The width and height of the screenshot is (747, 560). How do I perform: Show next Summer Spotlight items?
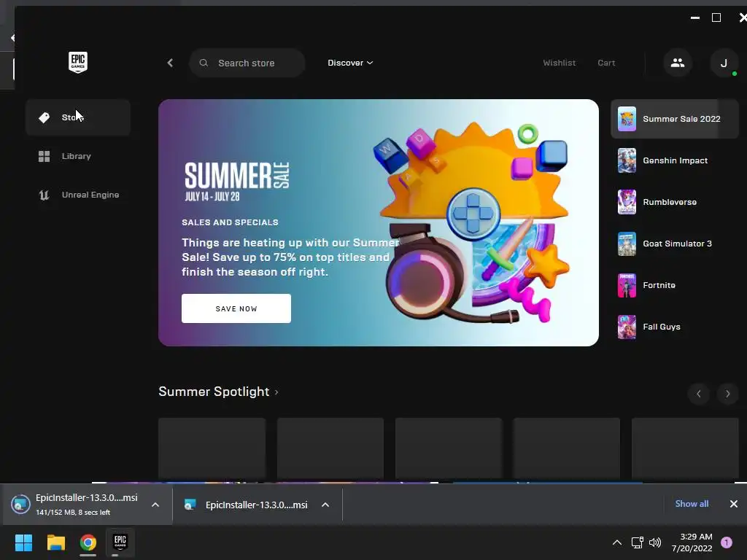pos(727,394)
